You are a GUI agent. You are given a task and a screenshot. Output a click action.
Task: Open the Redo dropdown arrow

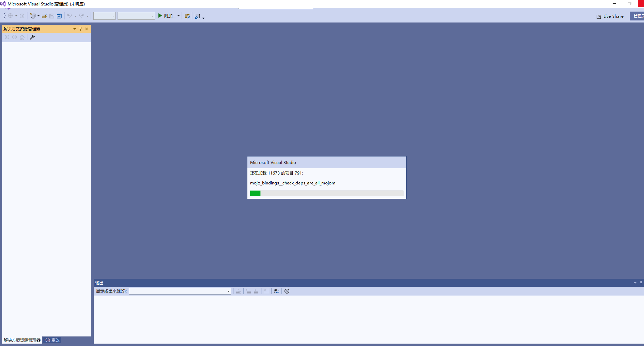(x=88, y=16)
